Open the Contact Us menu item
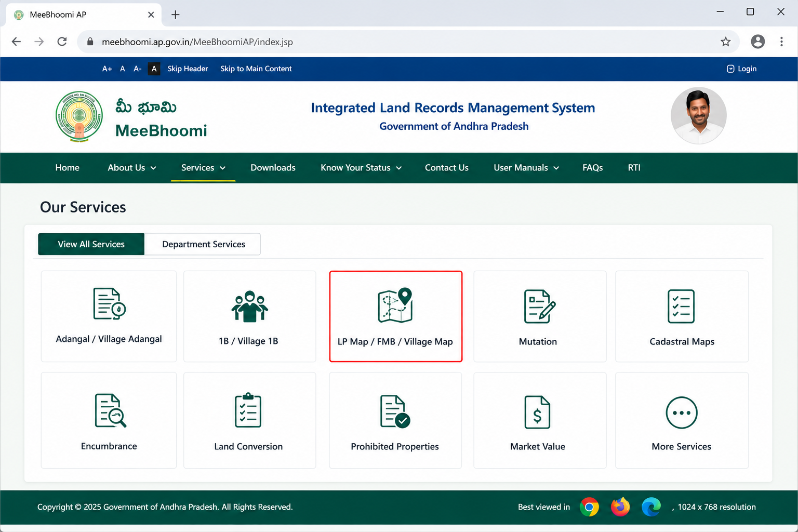The width and height of the screenshot is (798, 532). click(447, 168)
